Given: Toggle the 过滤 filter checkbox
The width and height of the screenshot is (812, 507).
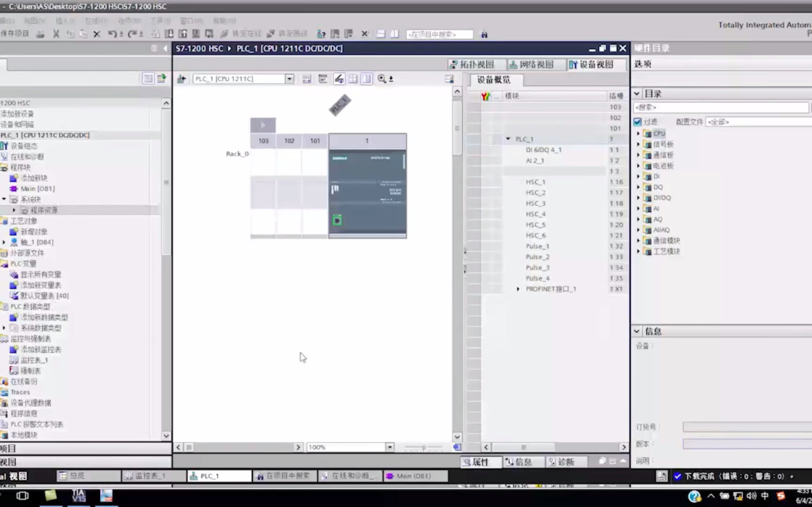Looking at the screenshot, I should pos(637,122).
